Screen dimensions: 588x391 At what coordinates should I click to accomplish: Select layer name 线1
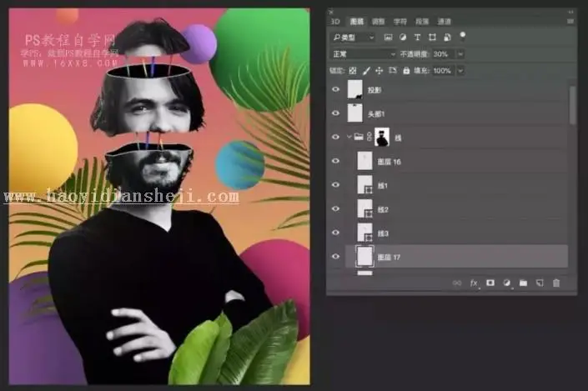tap(383, 186)
